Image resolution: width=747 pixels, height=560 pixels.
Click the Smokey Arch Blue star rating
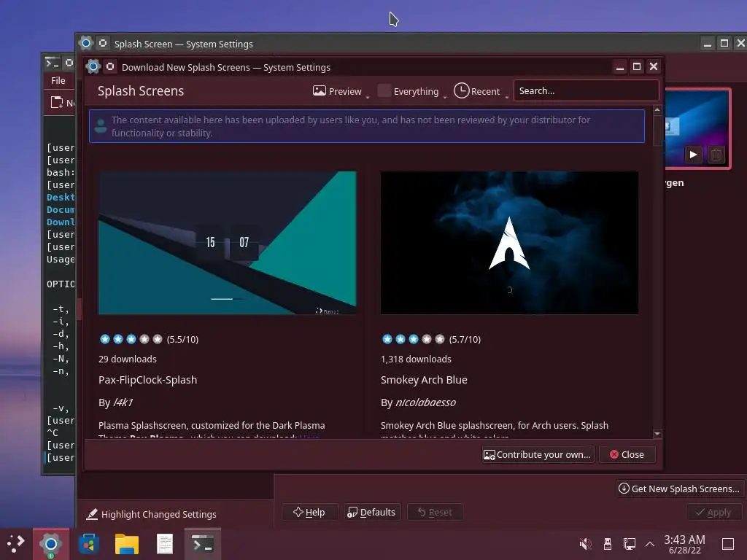coord(413,339)
